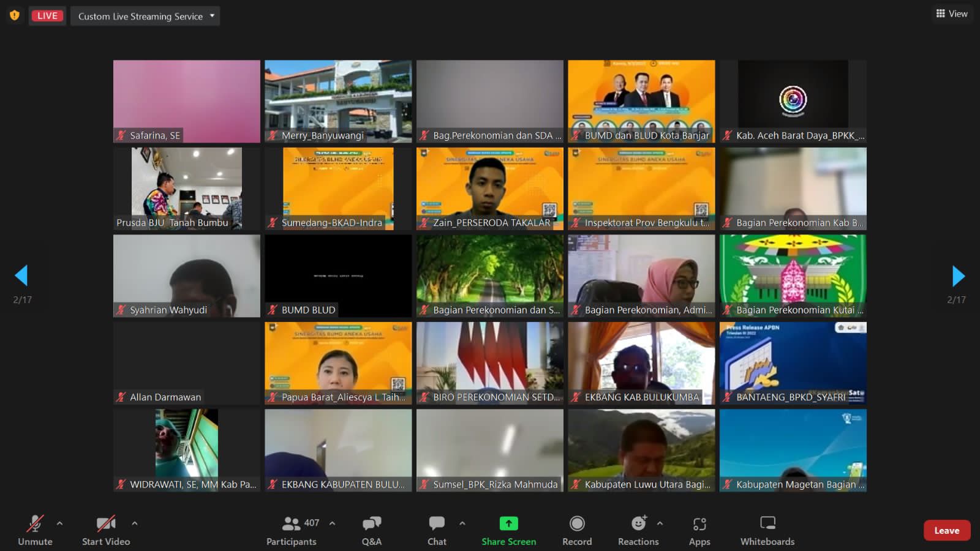Open the Apps panel

coord(699,524)
